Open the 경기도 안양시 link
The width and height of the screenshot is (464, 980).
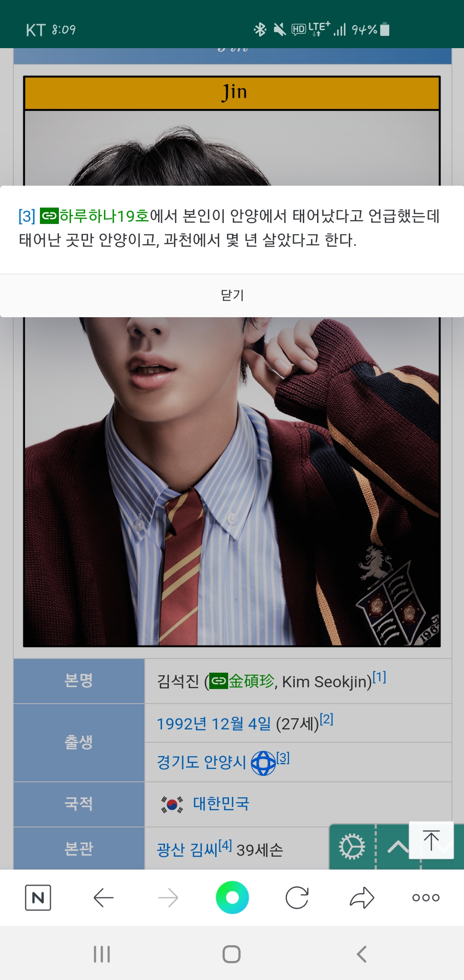[x=201, y=763]
